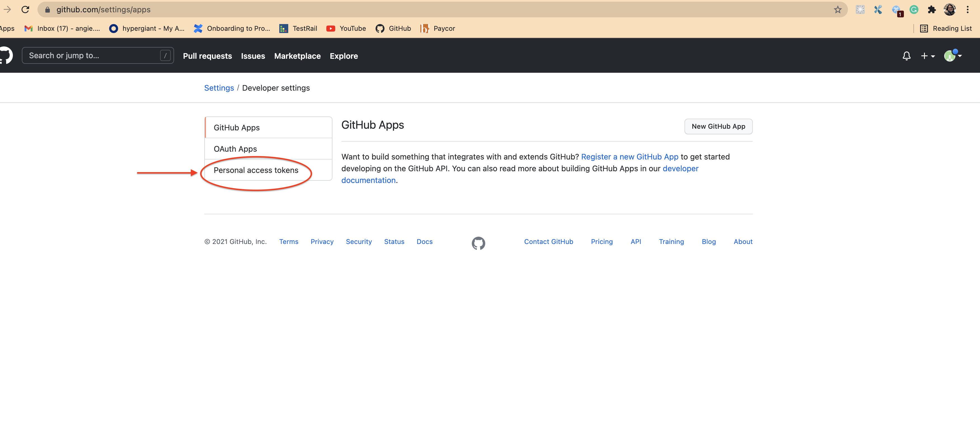Switch to the OAuth Apps tab

(x=235, y=149)
